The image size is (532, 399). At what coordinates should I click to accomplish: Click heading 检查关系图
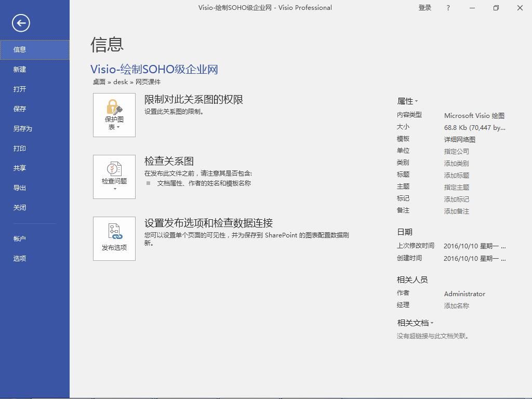click(x=169, y=161)
